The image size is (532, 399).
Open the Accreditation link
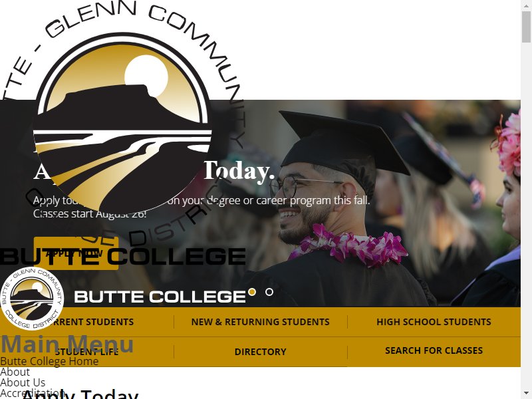(x=32, y=394)
